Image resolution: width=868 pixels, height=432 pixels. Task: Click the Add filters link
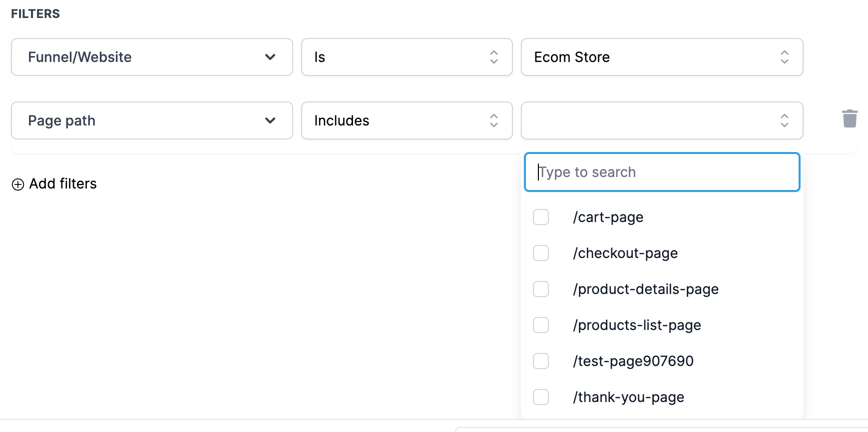pyautogui.click(x=63, y=184)
